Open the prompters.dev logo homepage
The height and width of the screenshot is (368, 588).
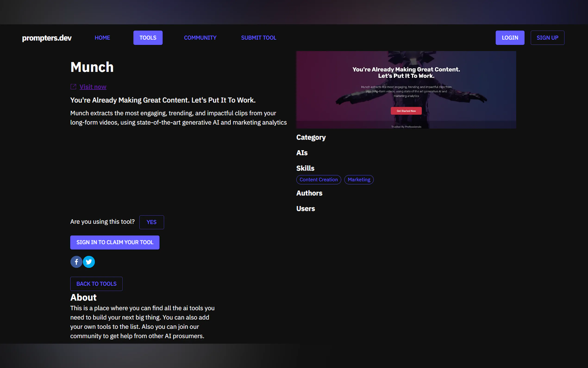(x=47, y=38)
